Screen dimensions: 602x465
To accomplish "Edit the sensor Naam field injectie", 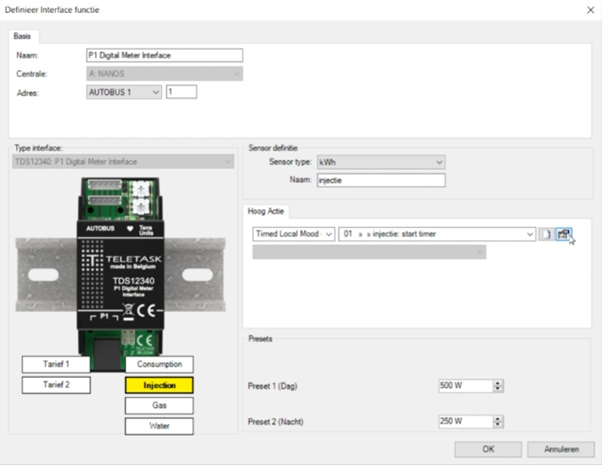I will point(381,180).
